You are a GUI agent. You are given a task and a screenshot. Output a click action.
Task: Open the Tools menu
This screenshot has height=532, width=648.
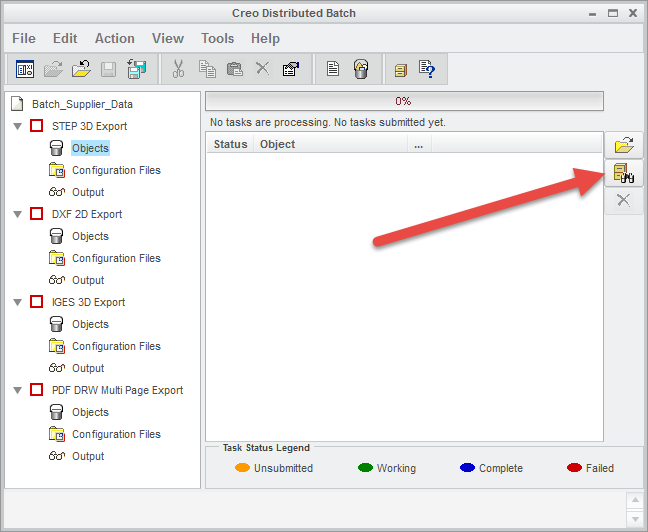pyautogui.click(x=217, y=38)
